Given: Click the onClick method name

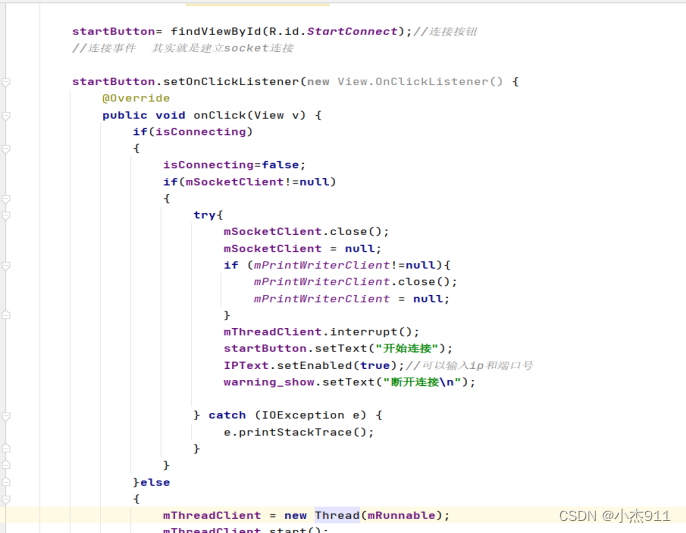Looking at the screenshot, I should coord(220,115).
